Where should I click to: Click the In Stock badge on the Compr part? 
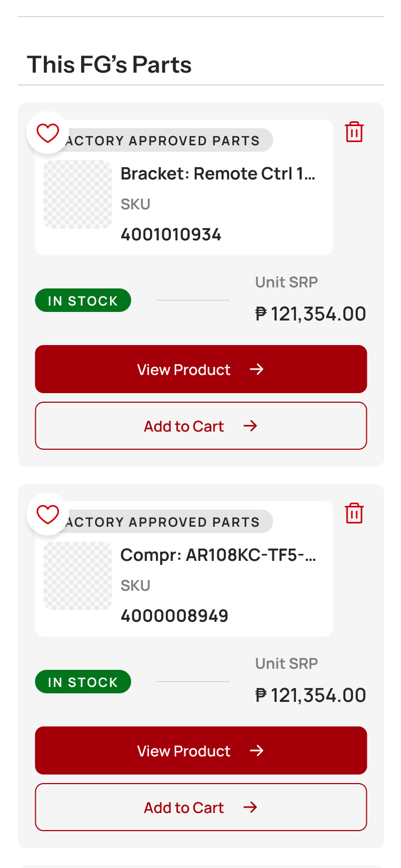(83, 682)
